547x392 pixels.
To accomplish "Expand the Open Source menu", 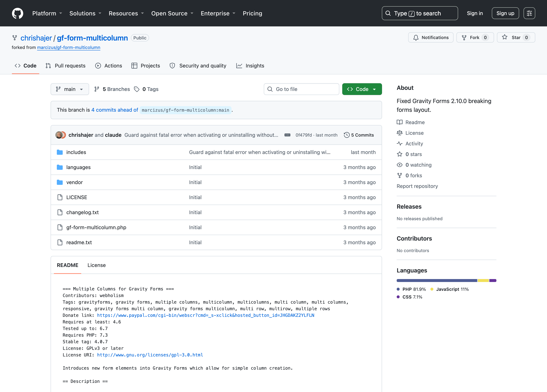I will (172, 13).
